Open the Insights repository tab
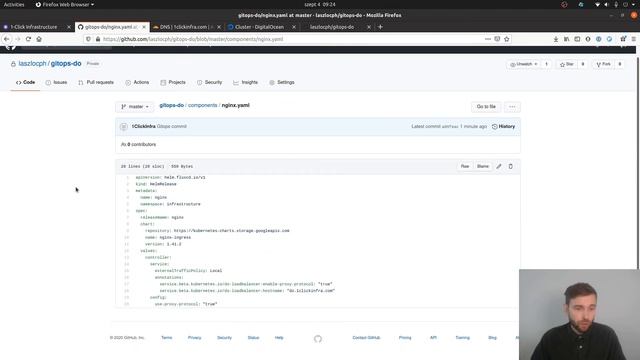This screenshot has height=360, width=640. pyautogui.click(x=245, y=82)
